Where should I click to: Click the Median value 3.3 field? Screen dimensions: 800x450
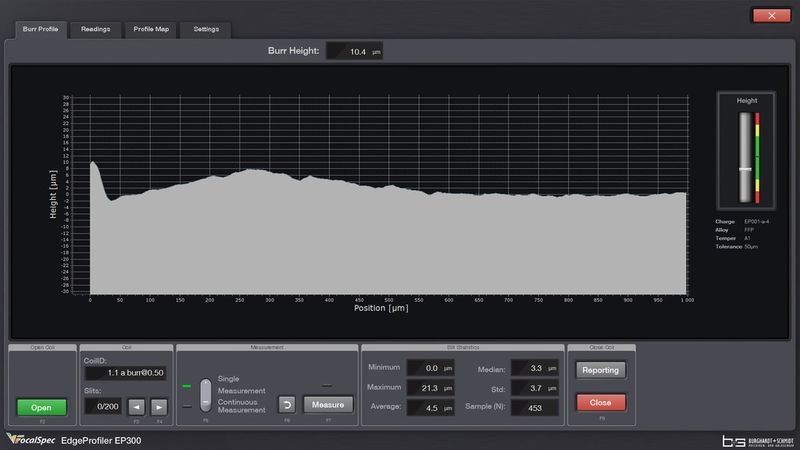(535, 368)
